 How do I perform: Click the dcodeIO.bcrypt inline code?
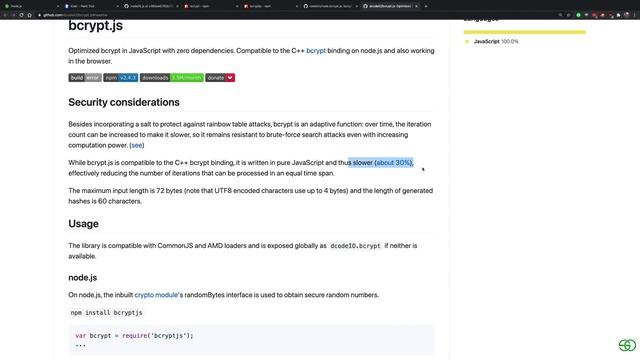(355, 246)
